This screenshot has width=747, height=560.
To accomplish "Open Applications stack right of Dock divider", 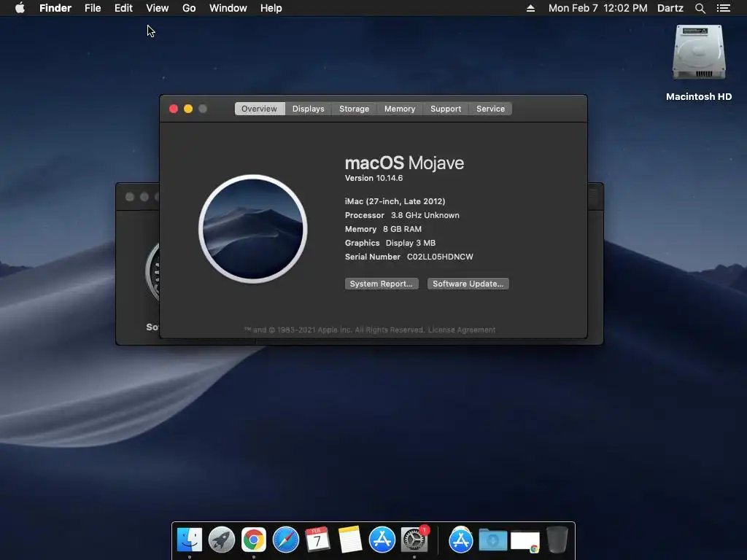I will point(461,540).
